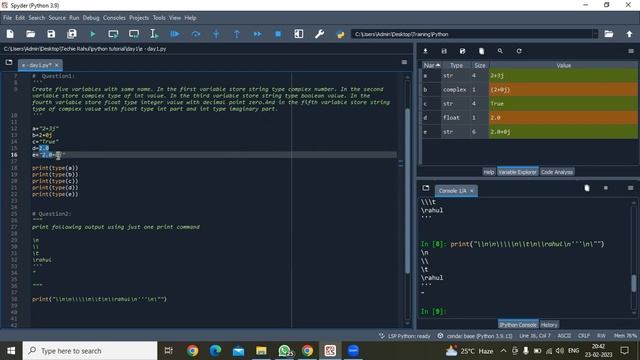
Task: Switch to the Help pane tab
Action: (489, 172)
